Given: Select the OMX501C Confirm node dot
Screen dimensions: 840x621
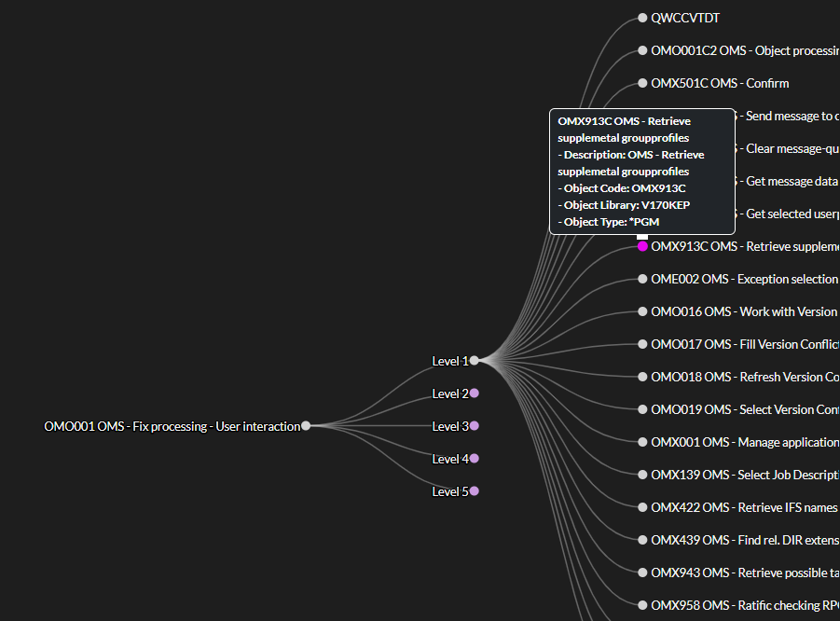Looking at the screenshot, I should [642, 83].
